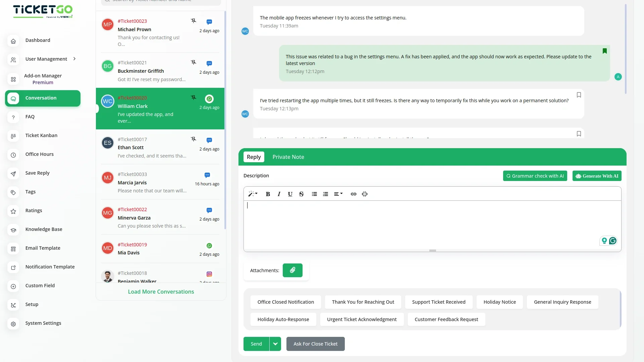
Task: Click the unlink icon in editor toolbar
Action: click(365, 194)
